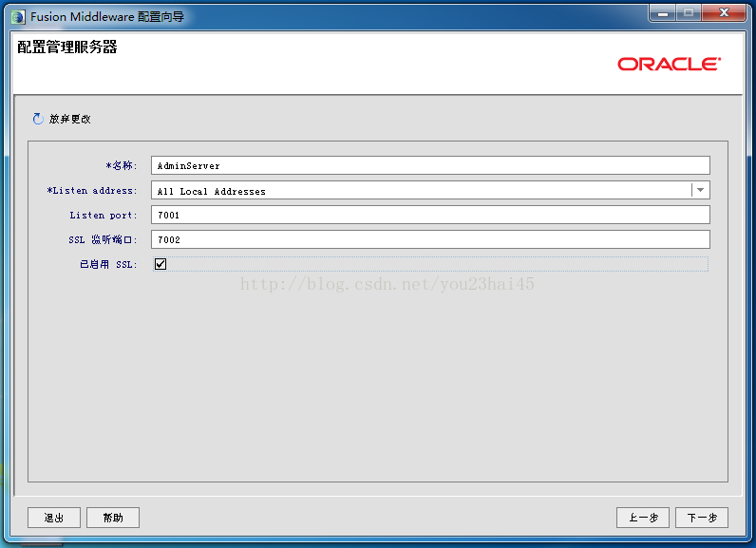Click the Fusion Middleware window title icon

[18, 17]
